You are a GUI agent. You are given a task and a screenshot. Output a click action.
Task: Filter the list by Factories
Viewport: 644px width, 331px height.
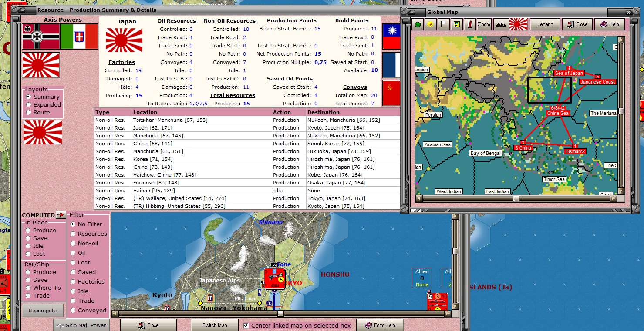coord(88,282)
